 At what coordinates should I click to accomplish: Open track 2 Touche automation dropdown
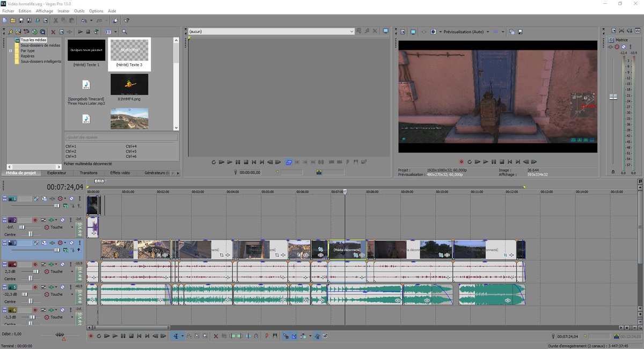[72, 227]
